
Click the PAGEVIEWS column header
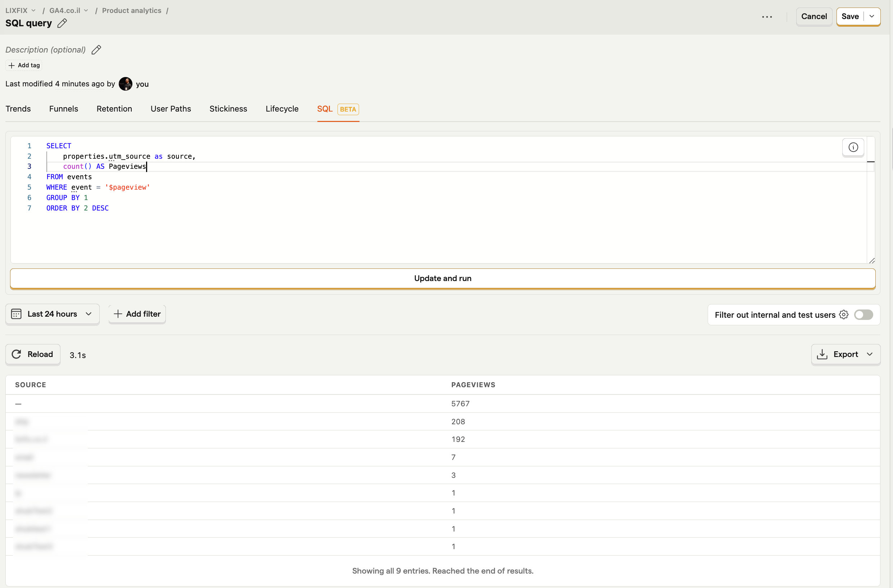pyautogui.click(x=473, y=385)
